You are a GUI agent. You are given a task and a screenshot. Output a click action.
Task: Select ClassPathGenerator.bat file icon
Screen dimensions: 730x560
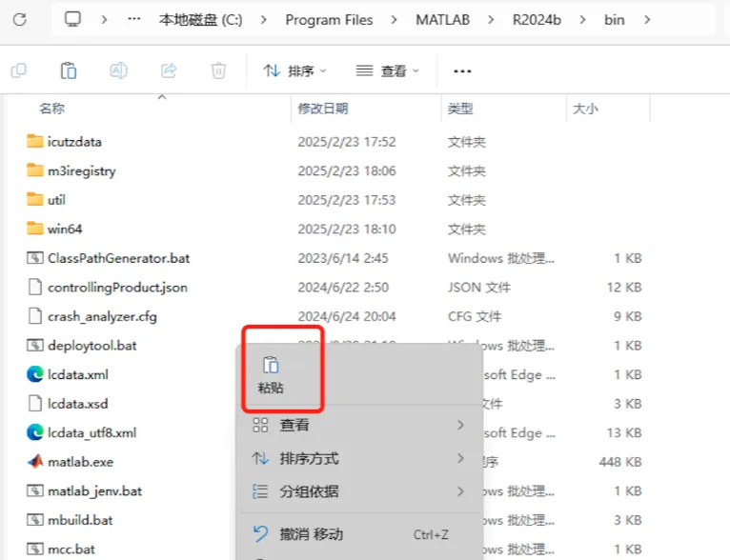35,258
